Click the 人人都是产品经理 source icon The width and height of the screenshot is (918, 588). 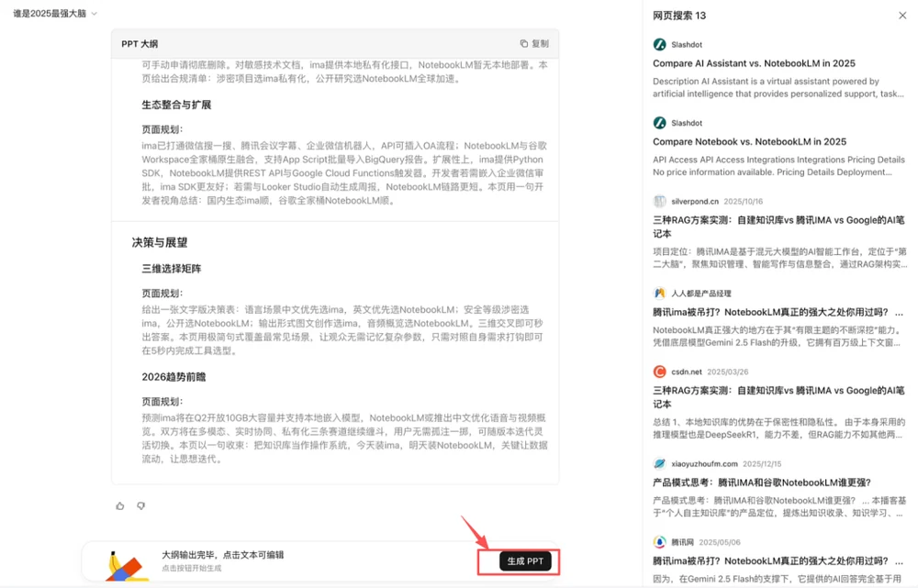[659, 294]
